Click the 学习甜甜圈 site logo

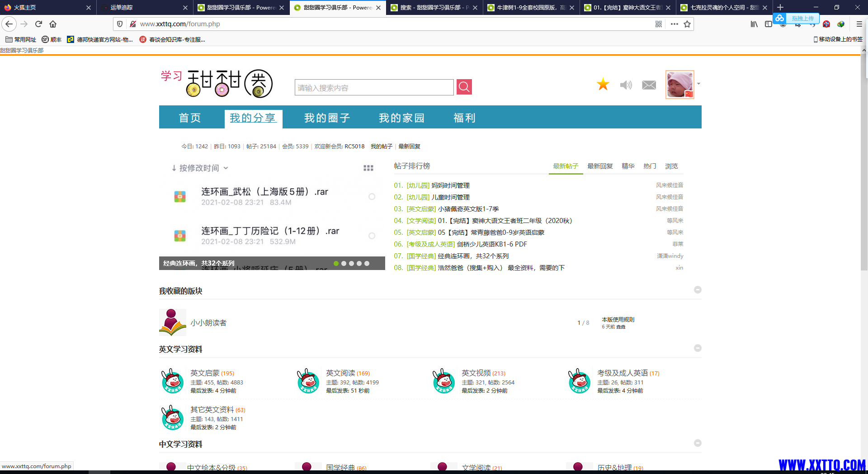[x=217, y=83]
